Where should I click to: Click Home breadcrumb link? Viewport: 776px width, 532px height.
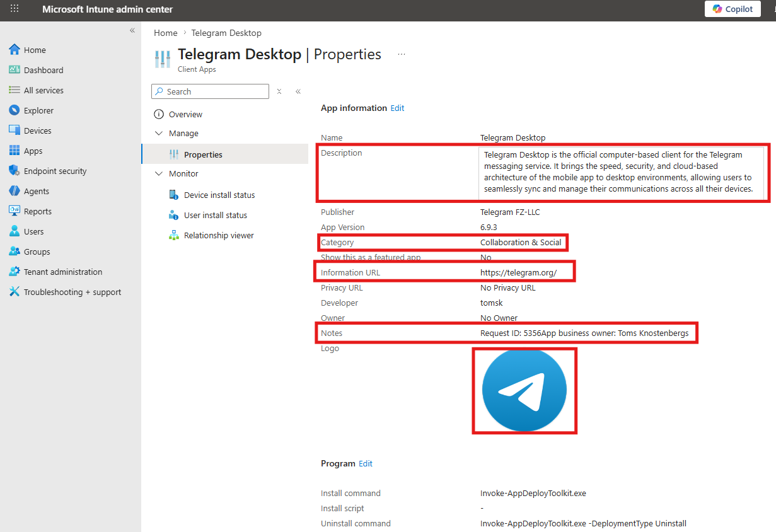coord(166,33)
